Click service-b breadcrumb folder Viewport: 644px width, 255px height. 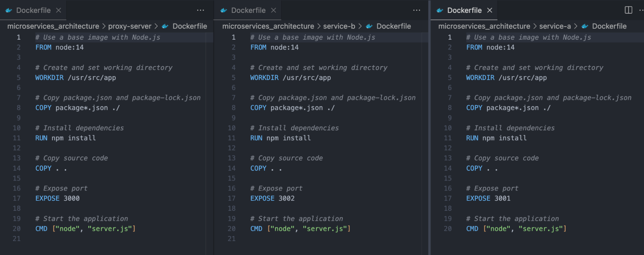click(339, 26)
